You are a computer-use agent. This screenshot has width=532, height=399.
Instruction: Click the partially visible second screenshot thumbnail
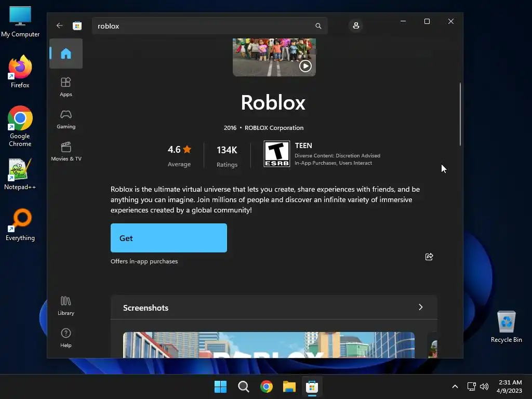click(x=432, y=345)
